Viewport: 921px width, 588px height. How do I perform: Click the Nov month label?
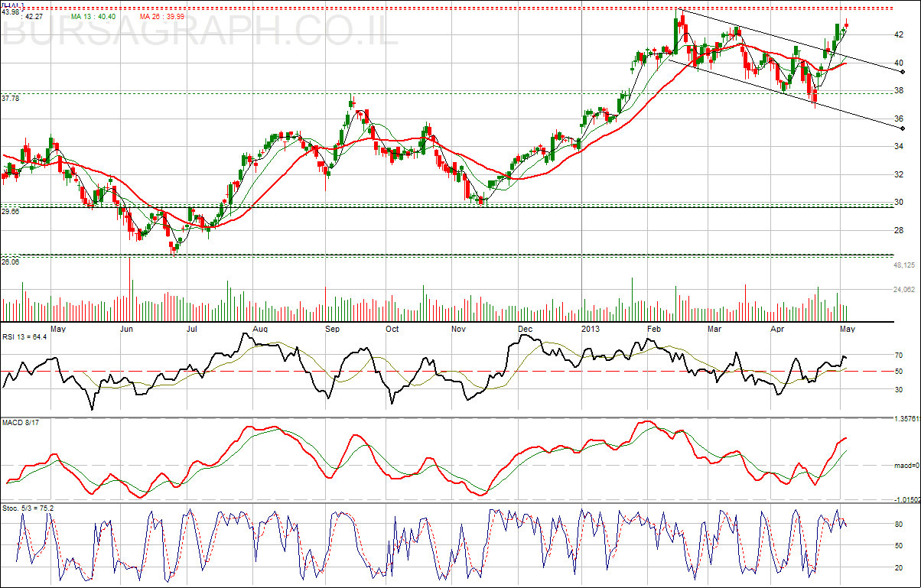pyautogui.click(x=459, y=329)
